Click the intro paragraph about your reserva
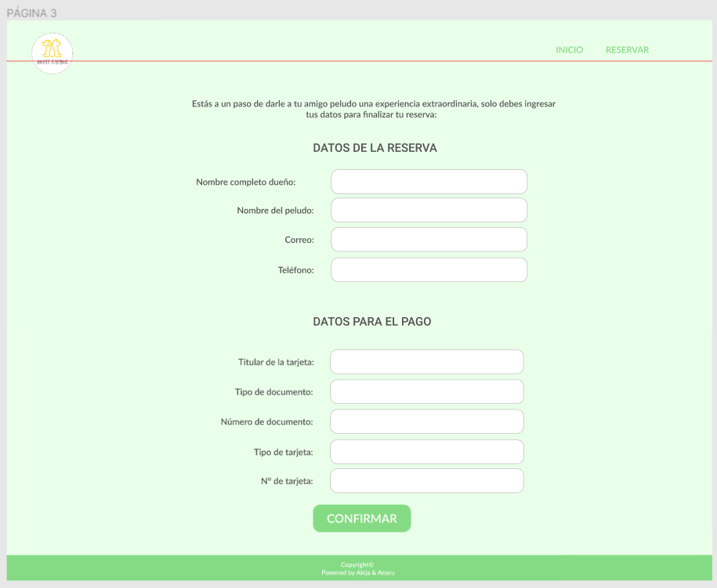717x588 pixels. pos(373,109)
